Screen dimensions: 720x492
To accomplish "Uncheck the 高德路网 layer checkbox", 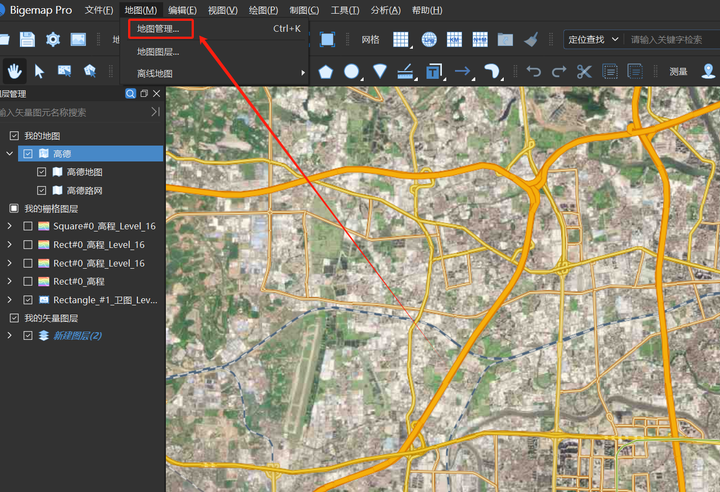I will (x=41, y=190).
